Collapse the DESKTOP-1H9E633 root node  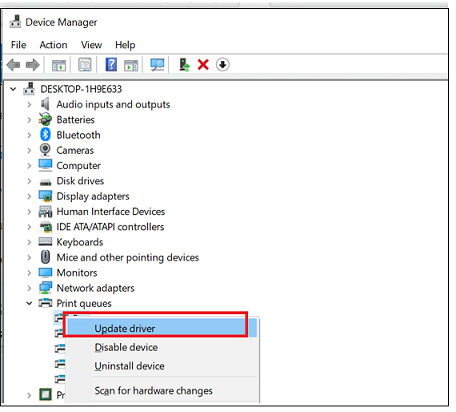(13, 89)
